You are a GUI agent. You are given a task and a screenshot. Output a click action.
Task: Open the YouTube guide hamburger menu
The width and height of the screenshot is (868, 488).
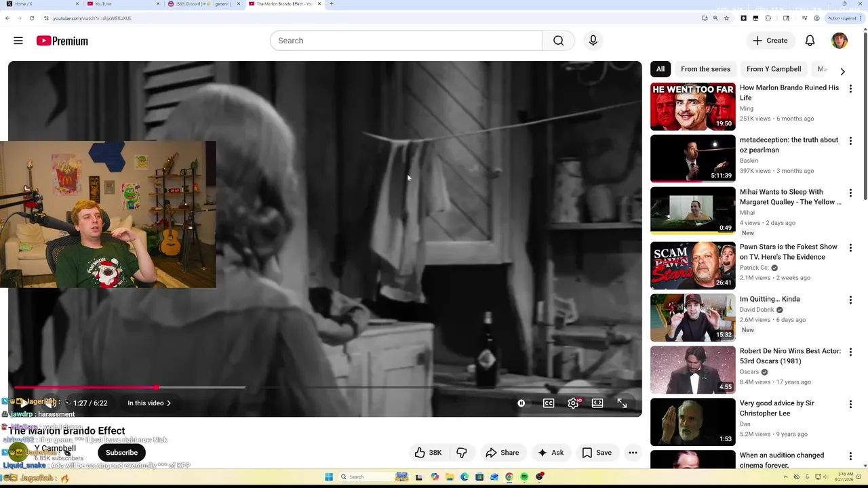(x=18, y=41)
